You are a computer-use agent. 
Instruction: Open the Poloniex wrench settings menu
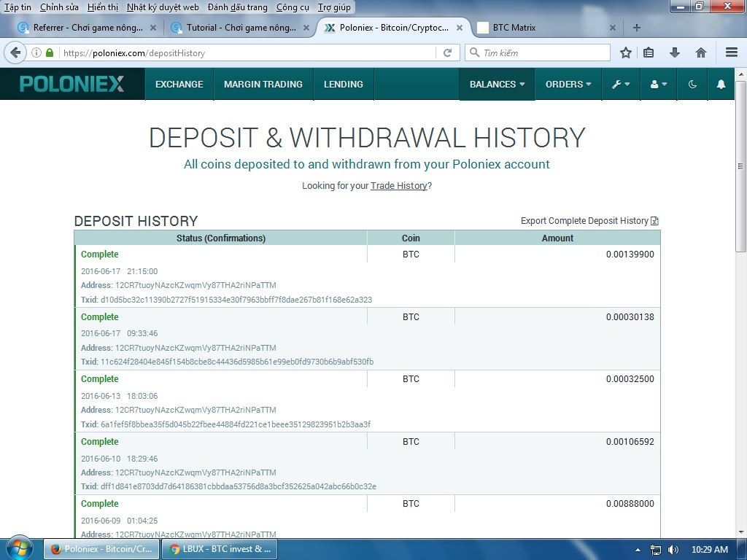click(x=621, y=85)
